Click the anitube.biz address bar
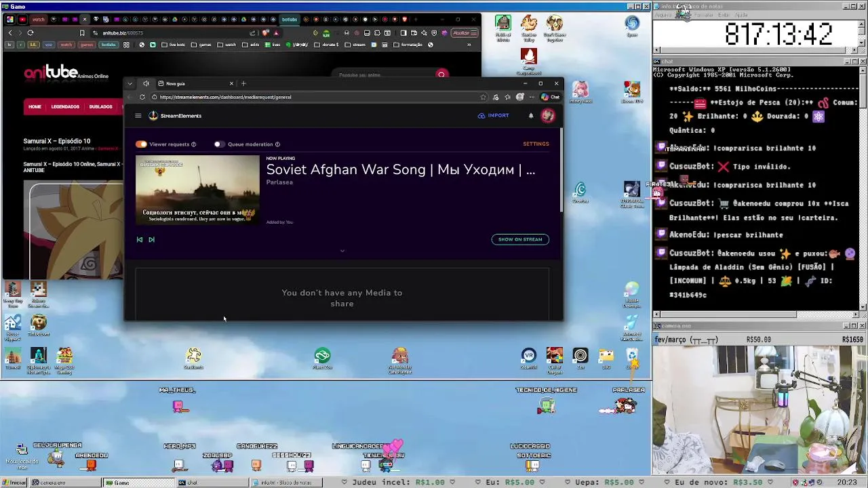868x488 pixels. click(170, 33)
